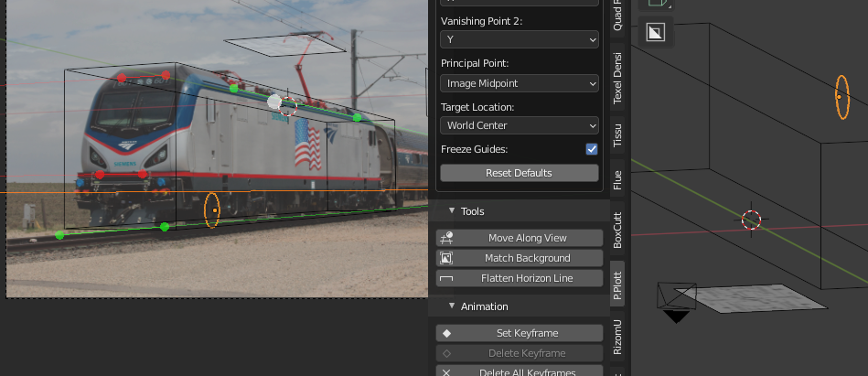Click the 3D cursor in the right viewport
This screenshot has width=868, height=376.
(751, 220)
